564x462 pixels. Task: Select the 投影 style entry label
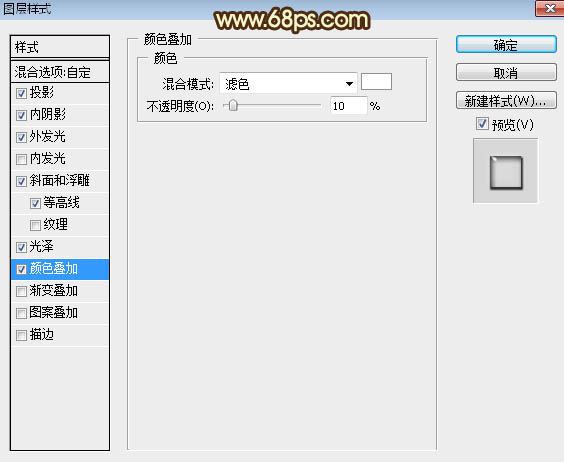pos(42,92)
